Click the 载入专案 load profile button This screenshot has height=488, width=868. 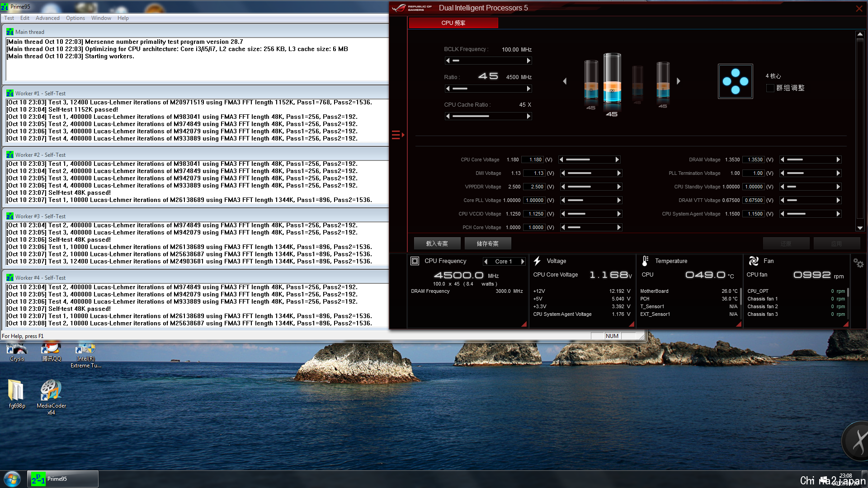(437, 244)
